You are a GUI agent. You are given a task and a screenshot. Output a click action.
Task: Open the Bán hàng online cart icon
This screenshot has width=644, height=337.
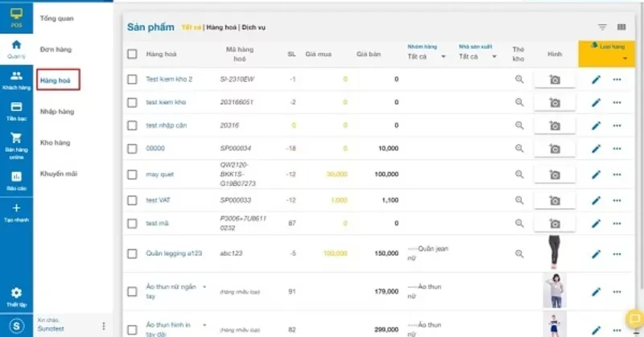16,146
